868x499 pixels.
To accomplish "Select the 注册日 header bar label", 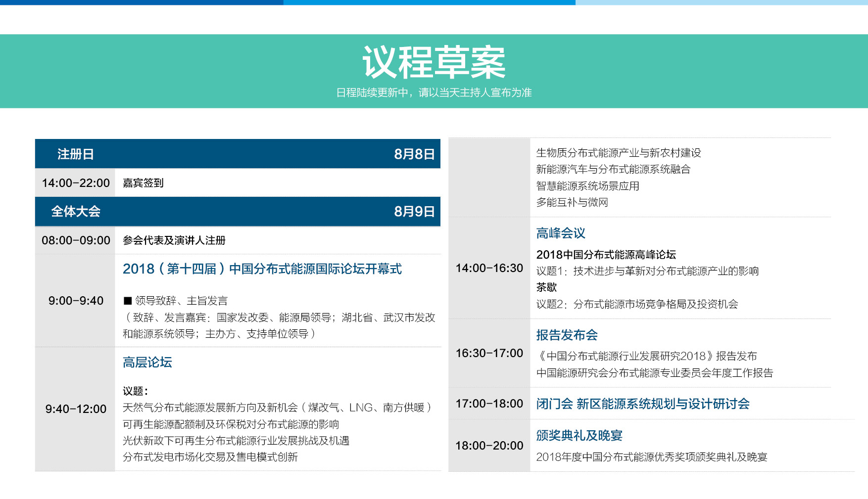I will coord(75,154).
